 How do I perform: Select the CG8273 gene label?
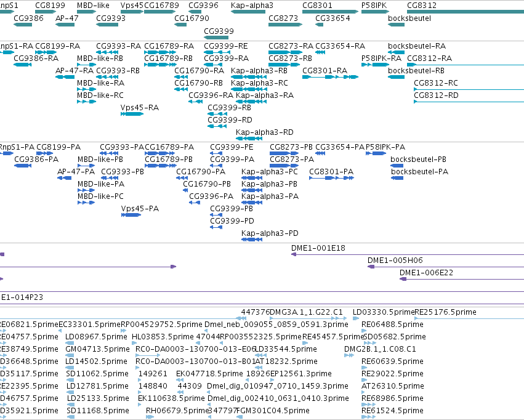(283, 18)
